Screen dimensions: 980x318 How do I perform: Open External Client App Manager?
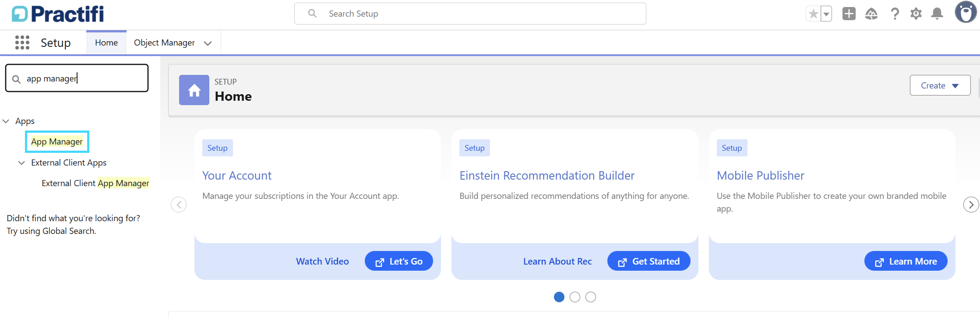[95, 183]
